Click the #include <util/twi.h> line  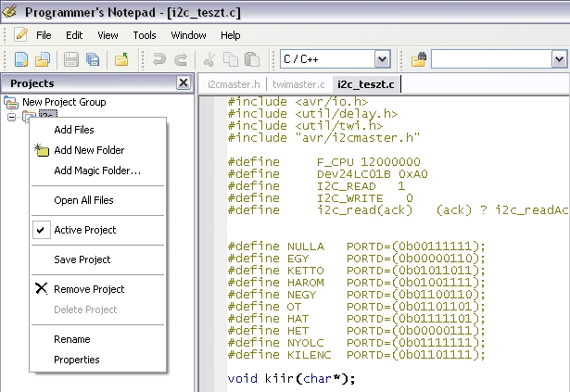[305, 126]
